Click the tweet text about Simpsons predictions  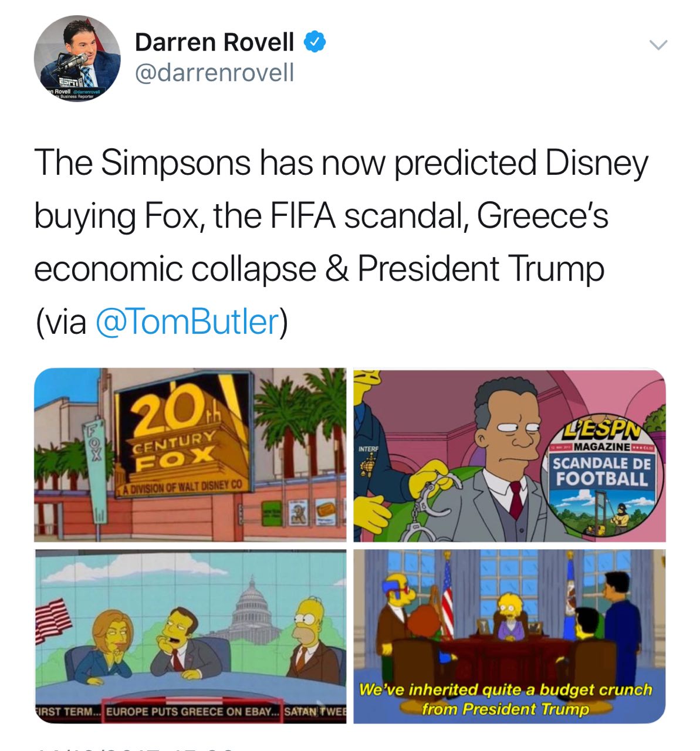[x=341, y=242]
